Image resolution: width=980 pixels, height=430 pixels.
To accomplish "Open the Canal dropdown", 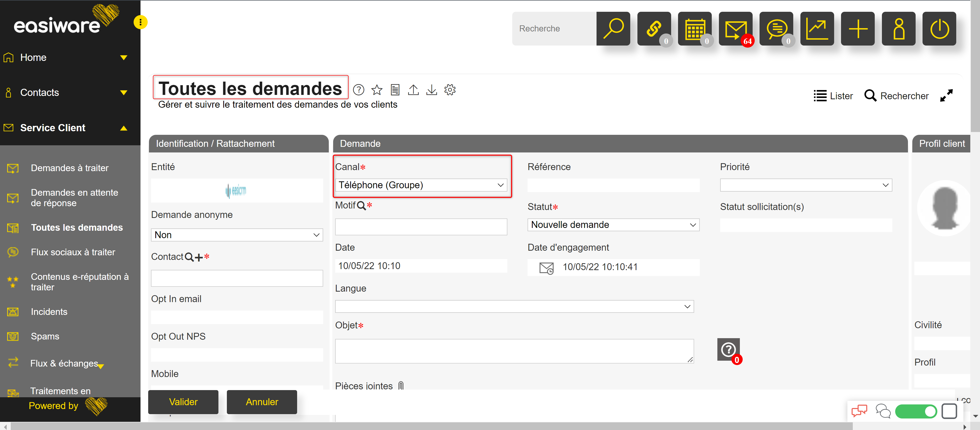I will pyautogui.click(x=421, y=185).
